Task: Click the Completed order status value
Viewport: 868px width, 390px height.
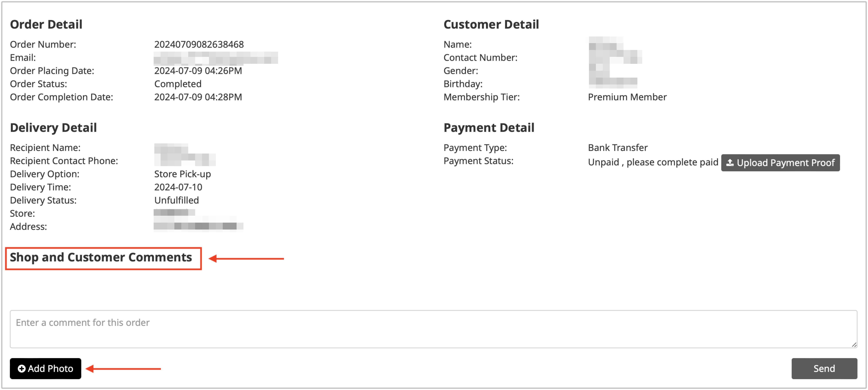Action: (x=178, y=84)
